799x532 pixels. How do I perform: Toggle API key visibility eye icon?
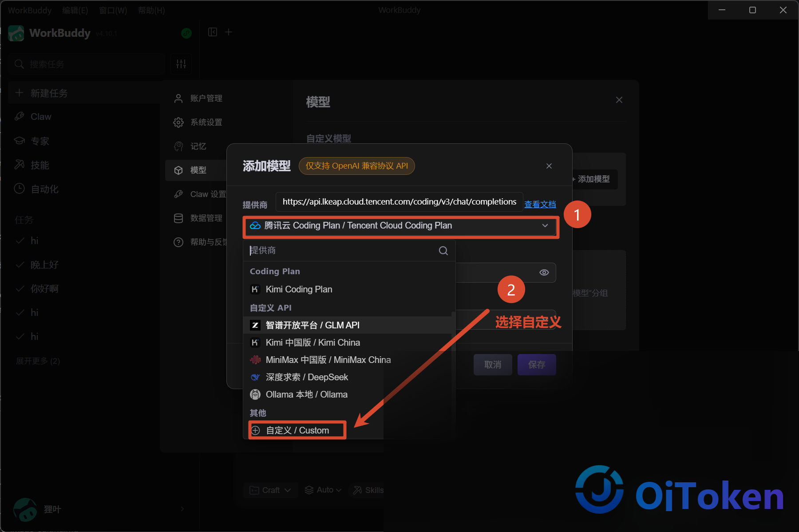coord(544,272)
